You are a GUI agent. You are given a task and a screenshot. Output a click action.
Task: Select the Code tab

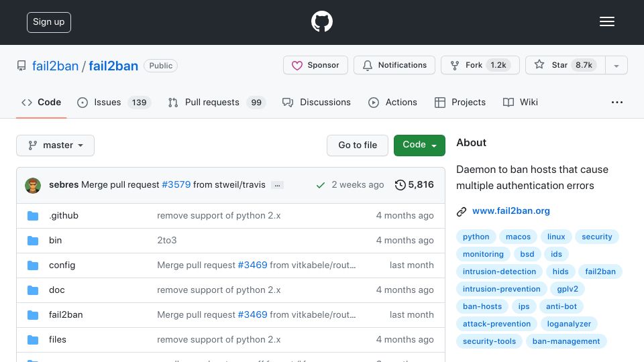[41, 102]
